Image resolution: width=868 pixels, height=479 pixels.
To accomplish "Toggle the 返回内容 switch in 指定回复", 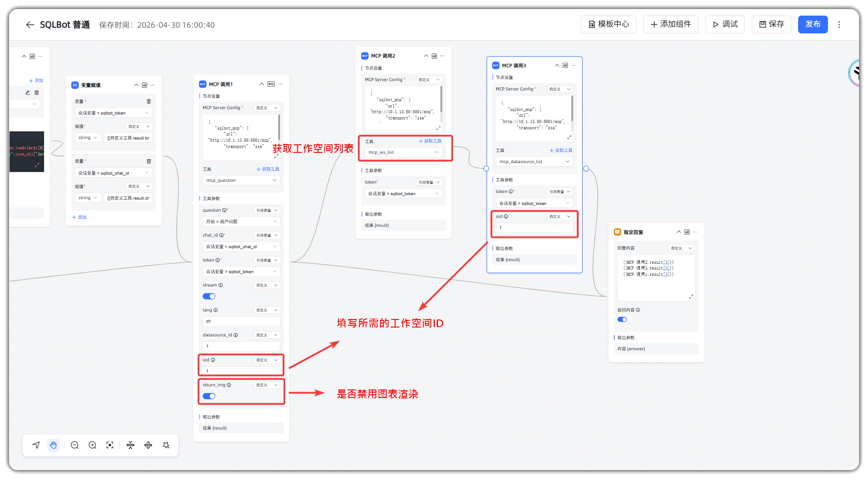I will pyautogui.click(x=622, y=319).
